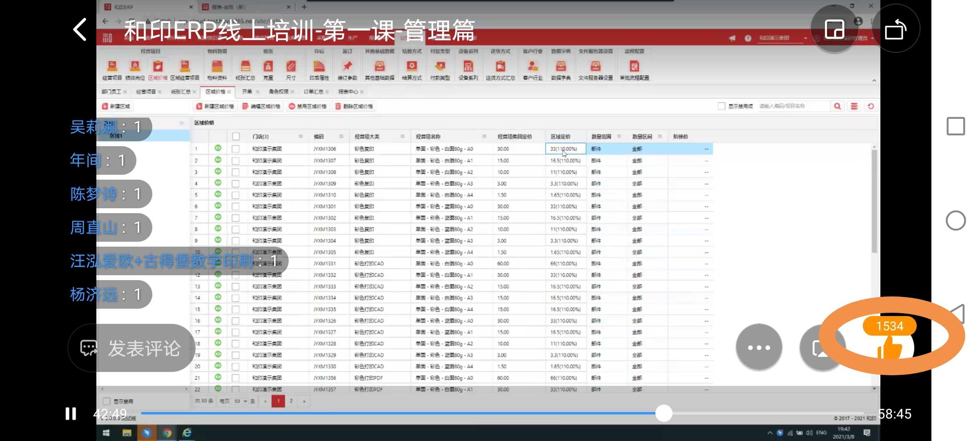The height and width of the screenshot is (441, 980).
Task: Check the row checkbox for JYXM1301
Action: pyautogui.click(x=236, y=206)
